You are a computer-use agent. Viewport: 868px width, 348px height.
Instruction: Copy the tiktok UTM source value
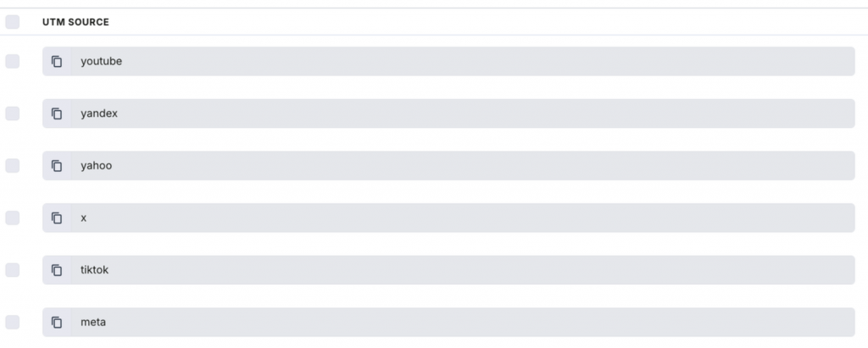tap(57, 270)
